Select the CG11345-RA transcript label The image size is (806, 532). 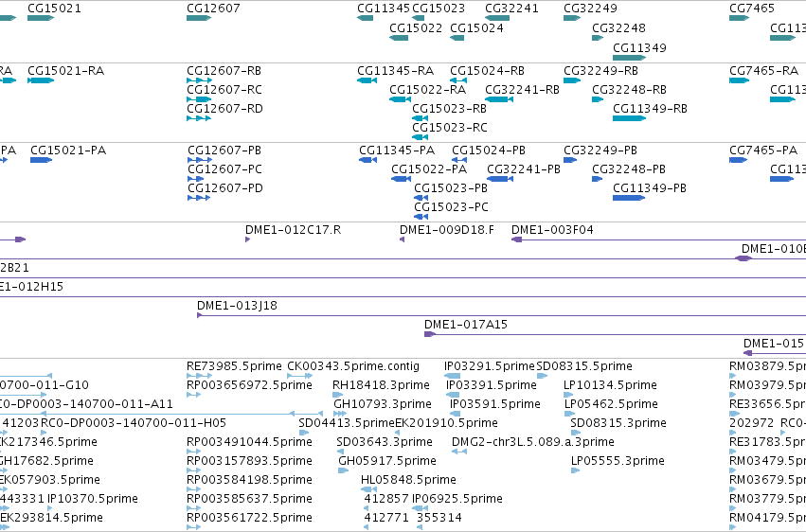396,71
